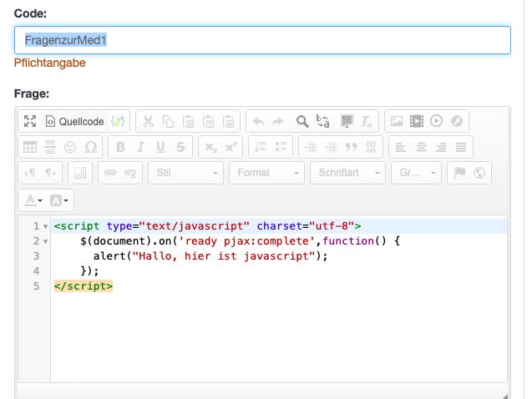The width and height of the screenshot is (532, 399).
Task: Toggle italic formatting button
Action: (140, 147)
